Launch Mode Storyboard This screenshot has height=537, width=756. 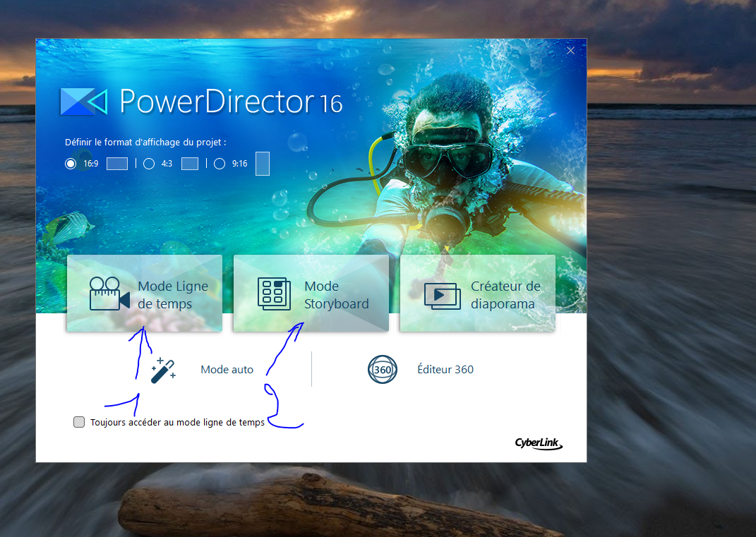[311, 294]
